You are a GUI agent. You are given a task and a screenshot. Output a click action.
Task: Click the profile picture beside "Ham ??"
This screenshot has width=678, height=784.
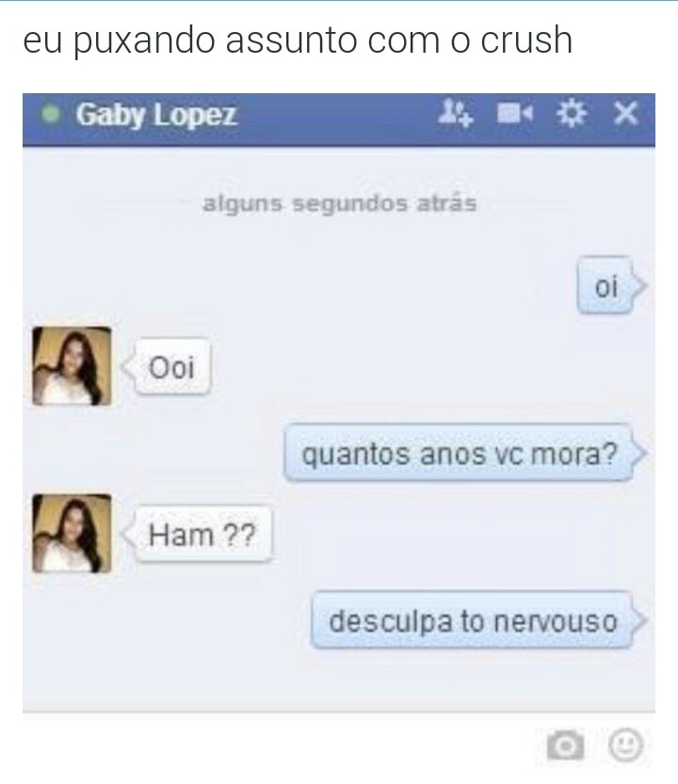click(72, 533)
